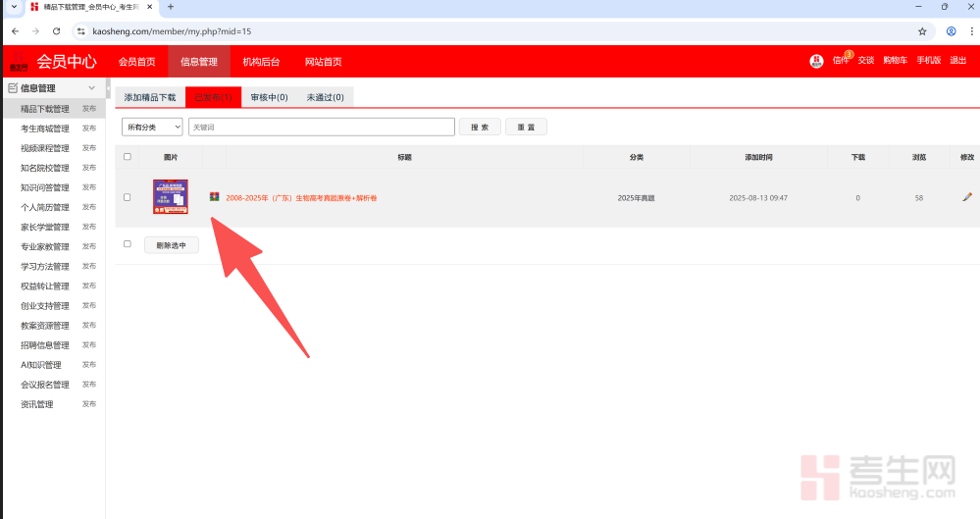This screenshot has width=980, height=519.
Task: Collapse the 信息管理 sidebar section
Action: click(92, 88)
